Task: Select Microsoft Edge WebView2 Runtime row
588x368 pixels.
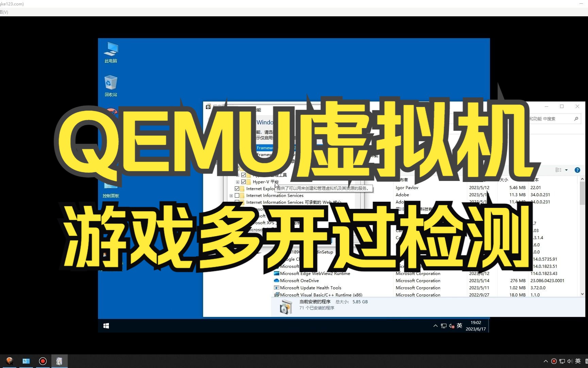Action: point(425,274)
